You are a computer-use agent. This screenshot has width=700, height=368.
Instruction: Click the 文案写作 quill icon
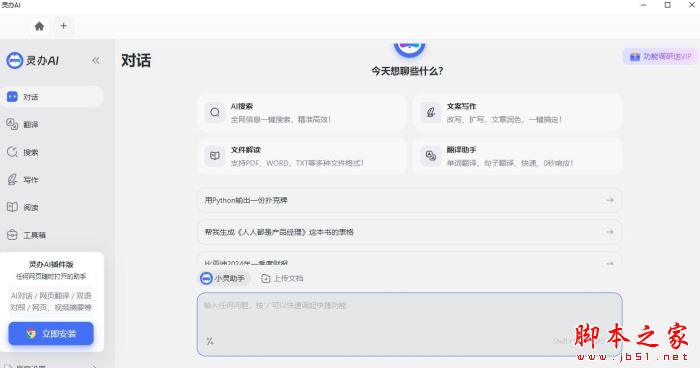point(431,113)
